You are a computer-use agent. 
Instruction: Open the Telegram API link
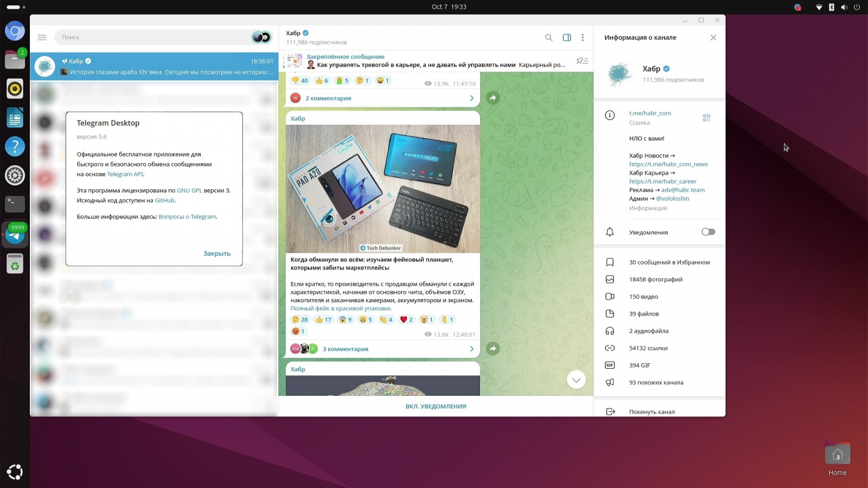[125, 174]
